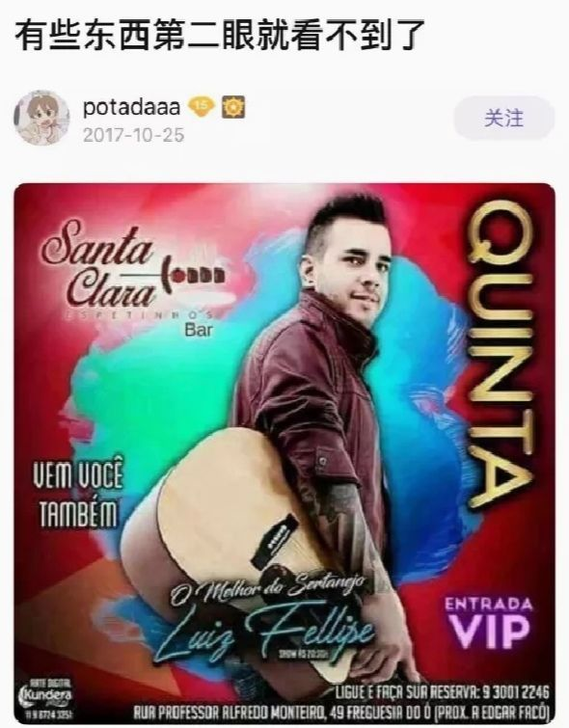Select the post date 2017-10-25
Viewport: 569px width, 728px height.
(133, 135)
